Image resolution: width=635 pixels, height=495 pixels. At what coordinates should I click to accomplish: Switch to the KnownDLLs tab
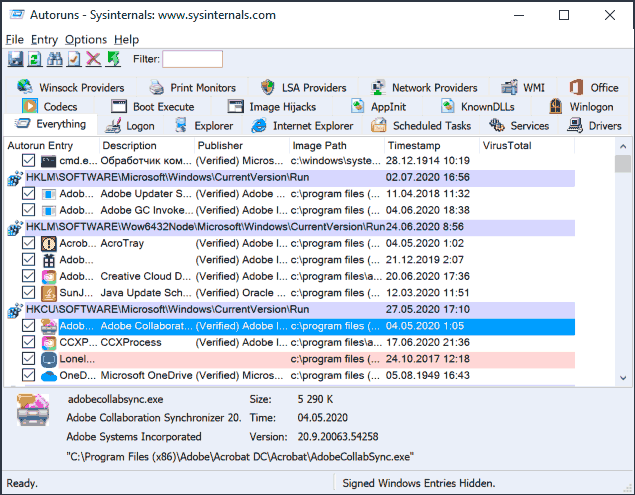pyautogui.click(x=478, y=107)
